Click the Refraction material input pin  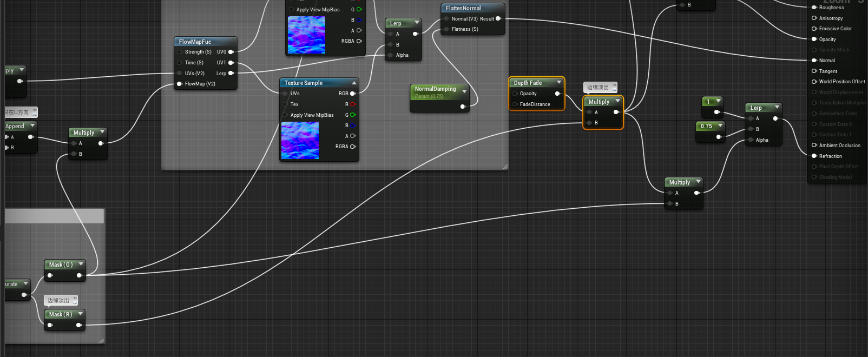pos(814,156)
